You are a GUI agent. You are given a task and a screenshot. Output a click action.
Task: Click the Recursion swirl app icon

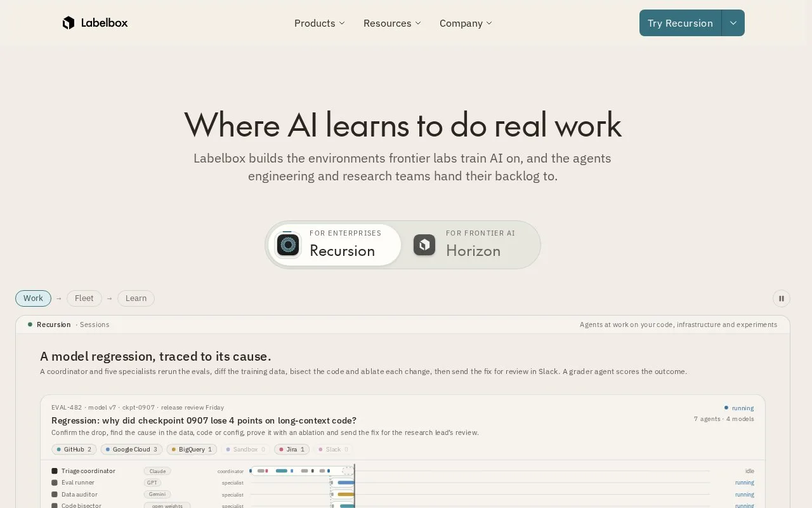pyautogui.click(x=288, y=244)
